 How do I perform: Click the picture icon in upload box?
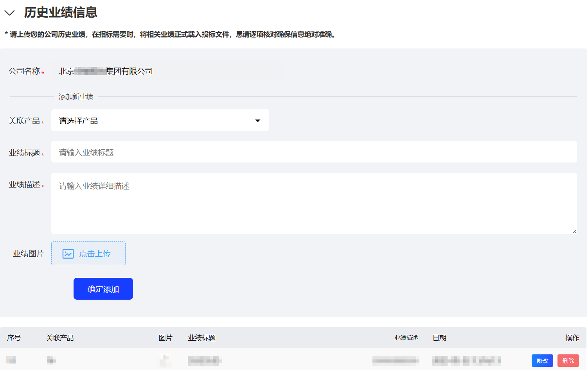tap(68, 254)
